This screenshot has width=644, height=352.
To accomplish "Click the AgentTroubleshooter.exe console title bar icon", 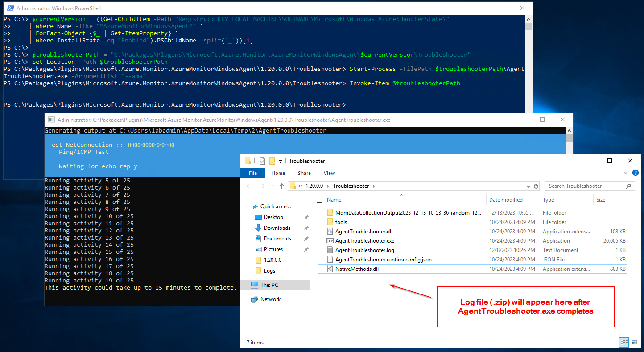I will click(x=51, y=120).
